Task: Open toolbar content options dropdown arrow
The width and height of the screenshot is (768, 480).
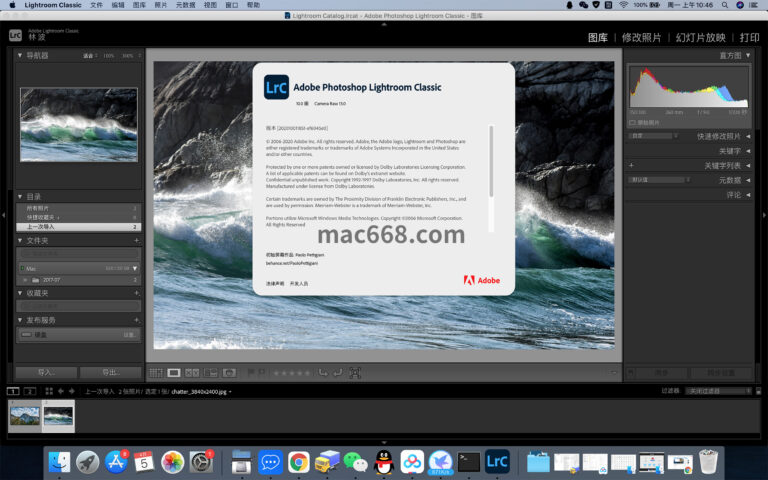Action: tap(614, 373)
